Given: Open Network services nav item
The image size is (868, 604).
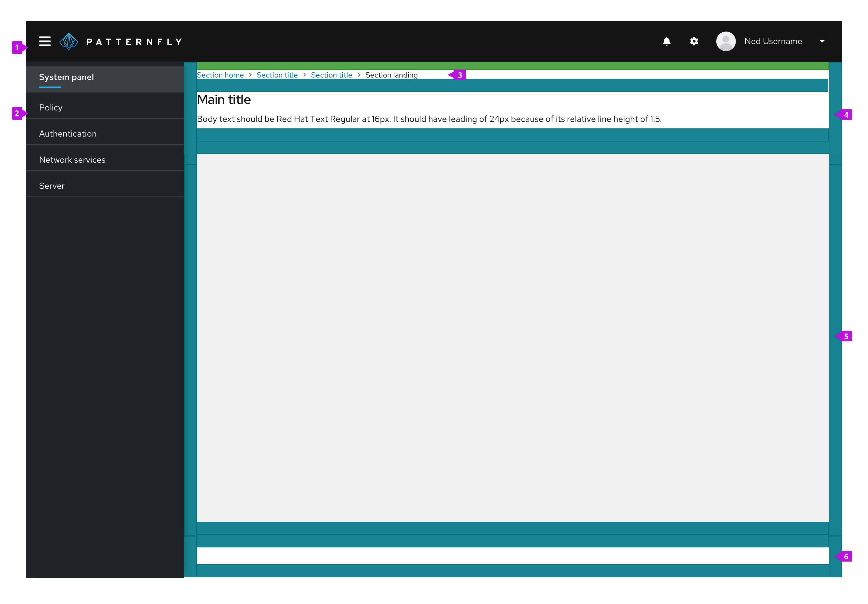Looking at the screenshot, I should [105, 160].
